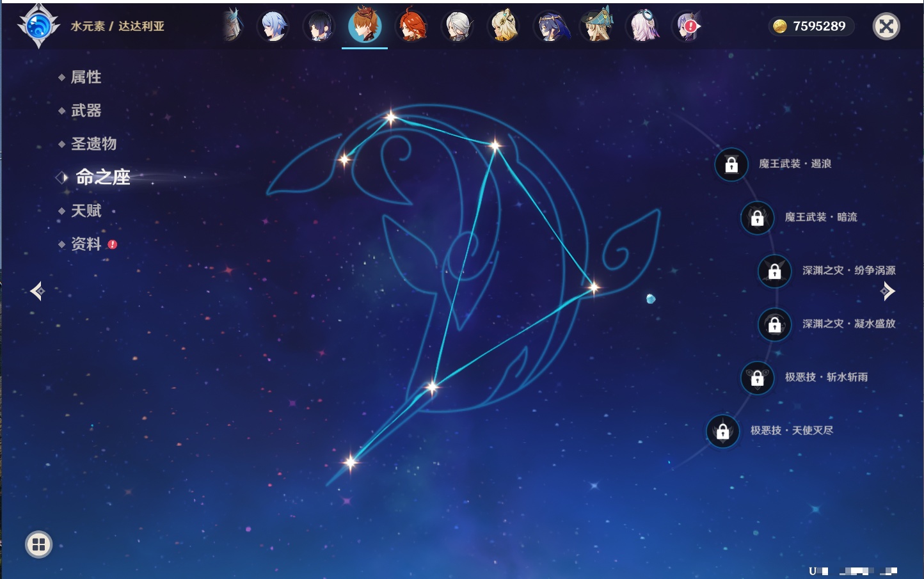Open the 资料 menu with red notification
Viewport: 924px width, 579px height.
(86, 244)
